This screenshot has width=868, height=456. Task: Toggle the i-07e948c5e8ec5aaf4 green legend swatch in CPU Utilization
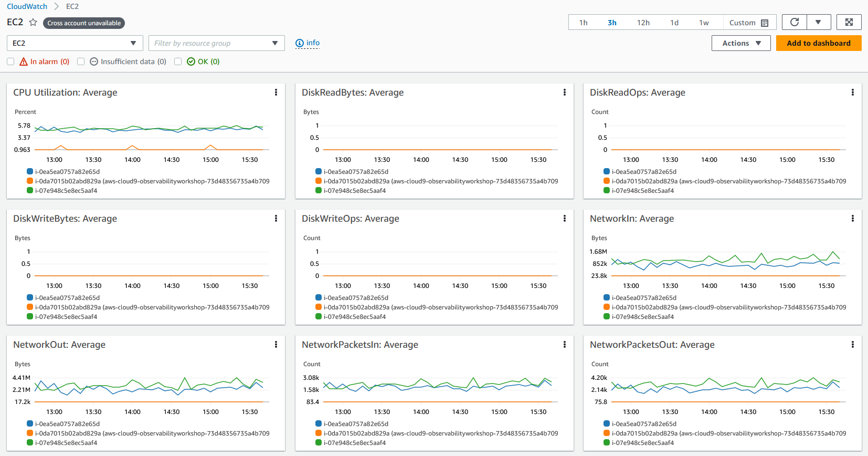30,191
